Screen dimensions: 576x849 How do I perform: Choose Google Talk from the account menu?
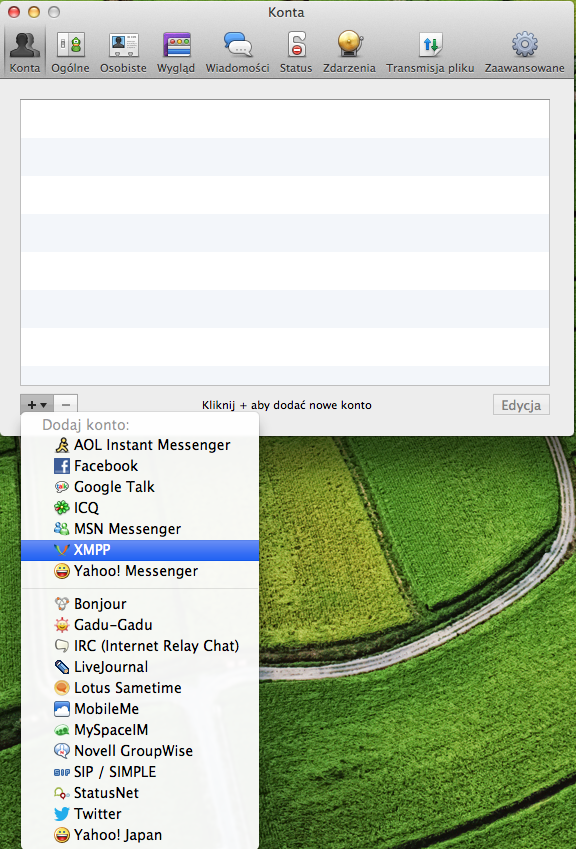click(140, 487)
